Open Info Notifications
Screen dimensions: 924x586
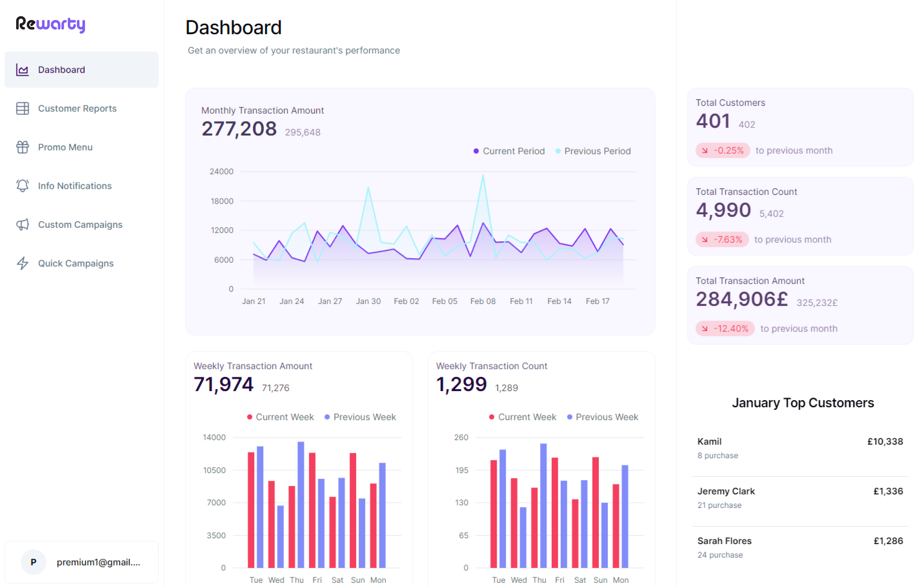pyautogui.click(x=81, y=186)
